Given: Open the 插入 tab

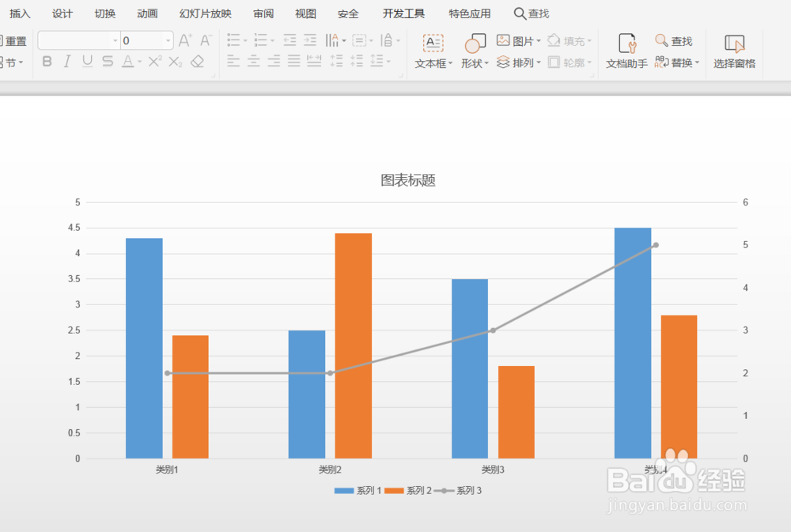Looking at the screenshot, I should coord(20,13).
